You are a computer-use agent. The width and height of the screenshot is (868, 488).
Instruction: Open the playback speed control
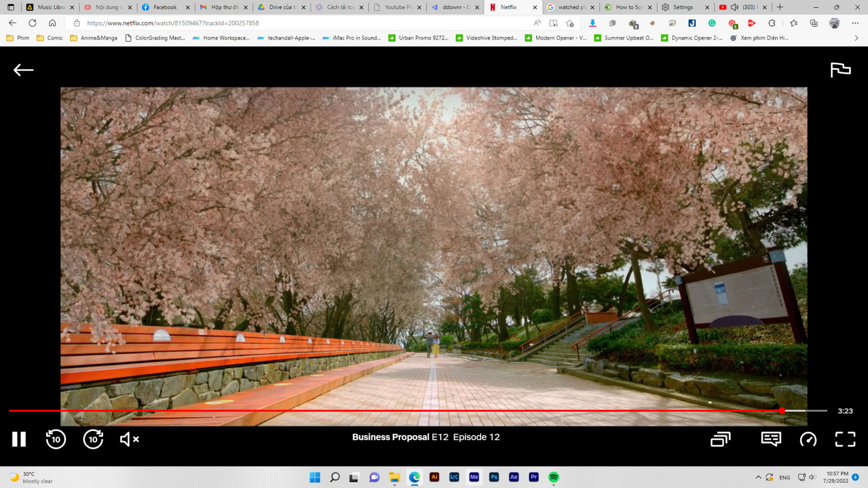[x=808, y=439]
